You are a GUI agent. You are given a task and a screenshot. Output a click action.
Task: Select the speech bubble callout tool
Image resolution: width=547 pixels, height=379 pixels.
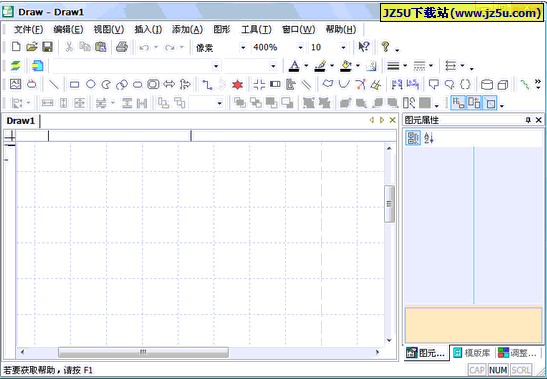tap(434, 84)
